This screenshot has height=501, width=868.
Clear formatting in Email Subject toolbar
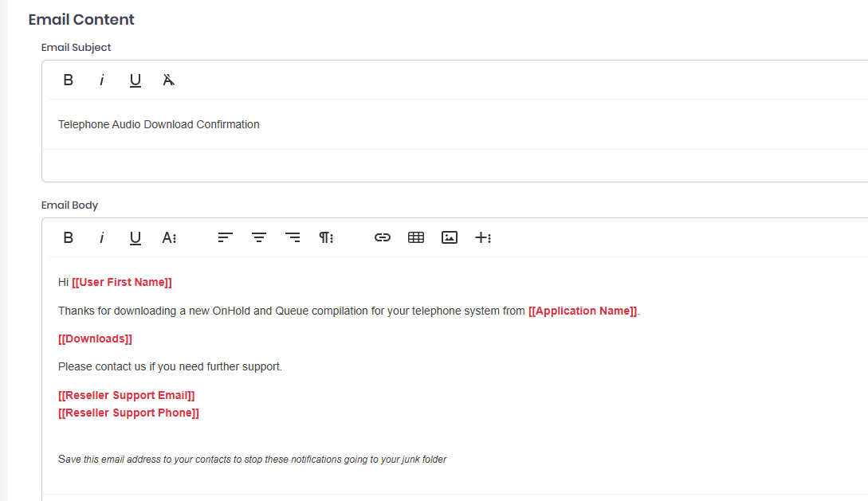click(x=169, y=80)
